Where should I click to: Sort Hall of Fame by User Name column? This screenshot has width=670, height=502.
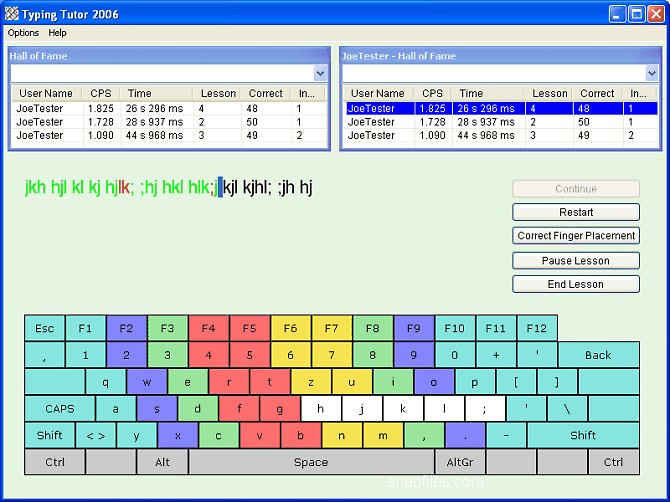[x=46, y=93]
